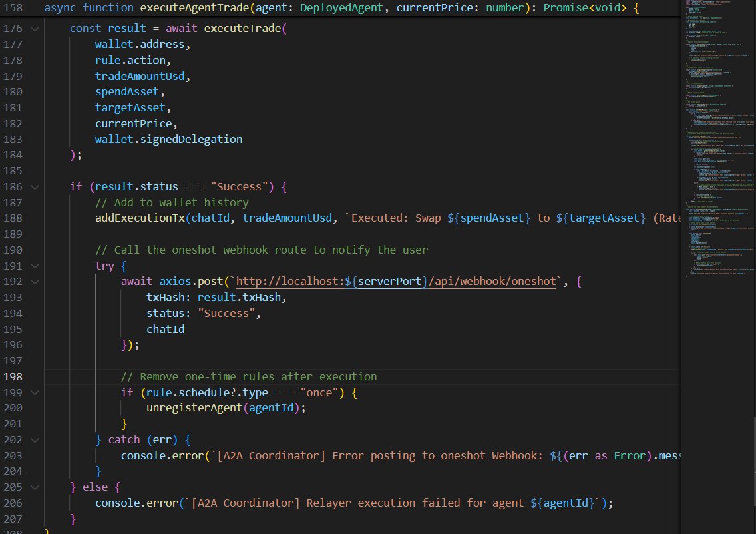Click the catch (err) clause
756x534 pixels.
pyautogui.click(x=143, y=439)
